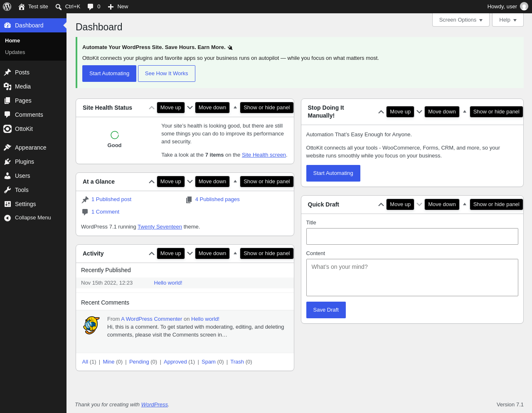The height and width of the screenshot is (413, 532).
Task: Filter comments by Trash
Action: 237,362
